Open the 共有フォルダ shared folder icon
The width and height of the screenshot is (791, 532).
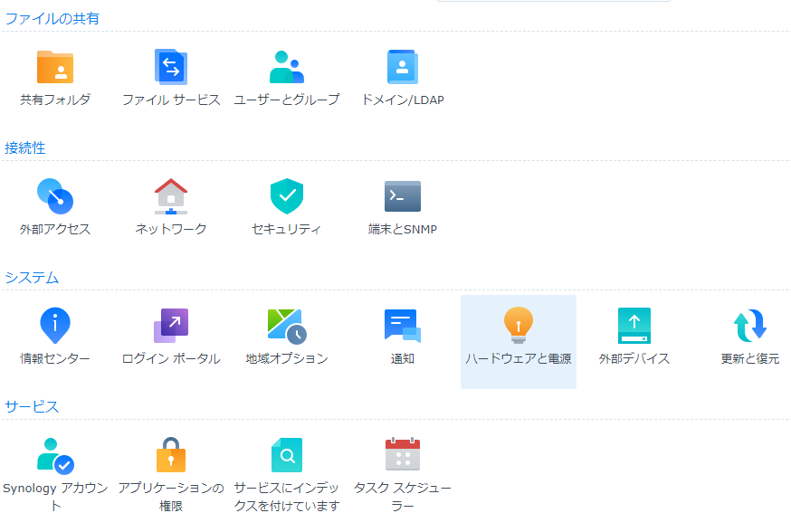(55, 67)
